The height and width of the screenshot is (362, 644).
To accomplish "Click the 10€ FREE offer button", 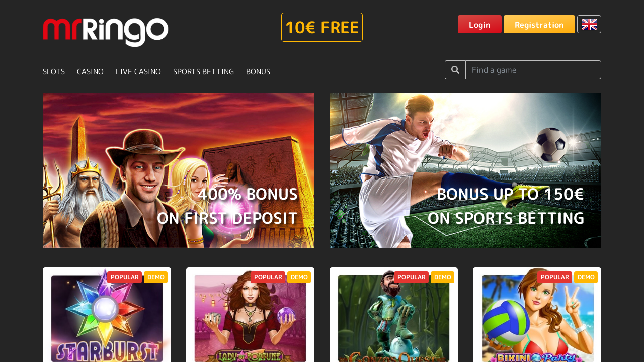I will tap(322, 27).
